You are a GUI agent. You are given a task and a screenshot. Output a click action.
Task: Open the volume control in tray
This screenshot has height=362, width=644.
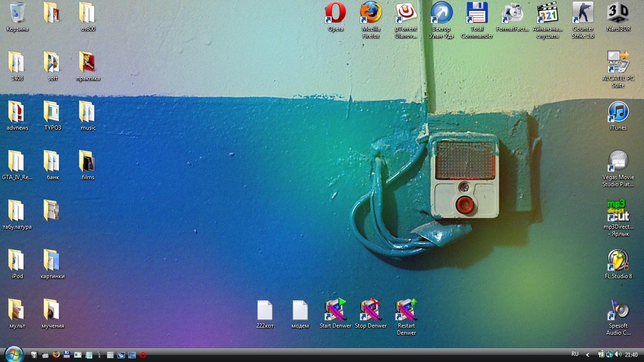tap(618, 354)
